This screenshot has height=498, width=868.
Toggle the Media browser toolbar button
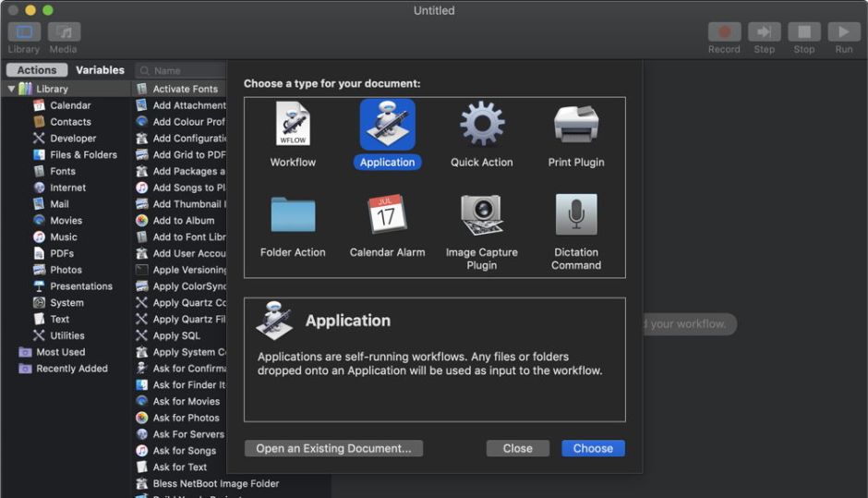pos(64,32)
